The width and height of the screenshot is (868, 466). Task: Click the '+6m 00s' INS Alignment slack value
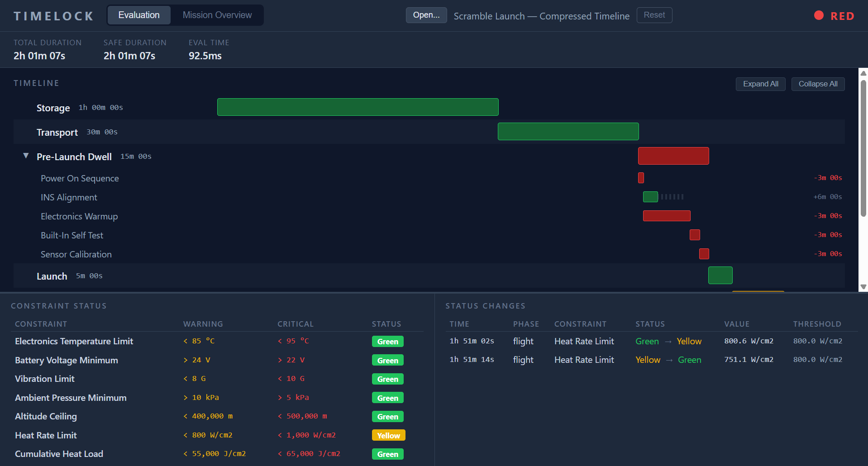[828, 197]
